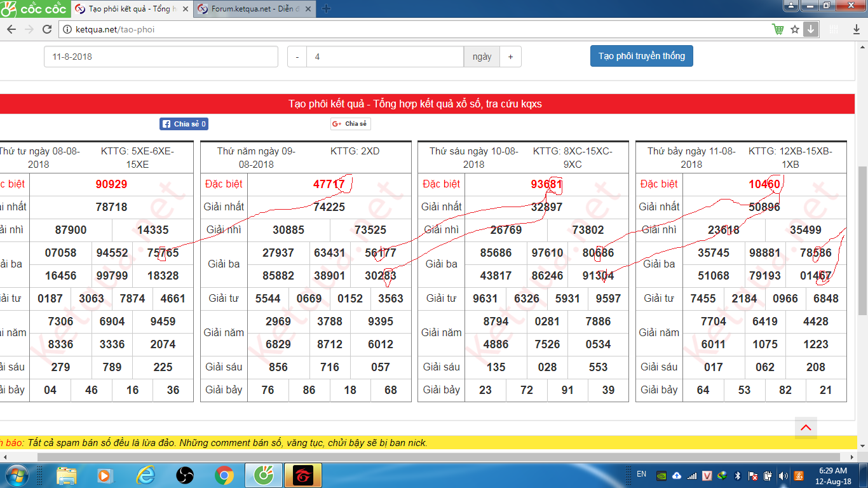
Task: Decrease the day count with minus button
Action: tap(297, 57)
